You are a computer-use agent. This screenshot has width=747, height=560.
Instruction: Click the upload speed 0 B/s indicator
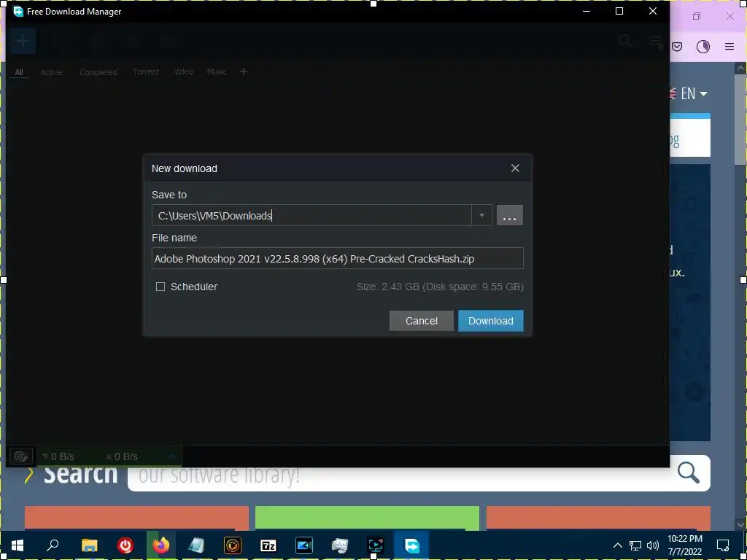pos(122,456)
